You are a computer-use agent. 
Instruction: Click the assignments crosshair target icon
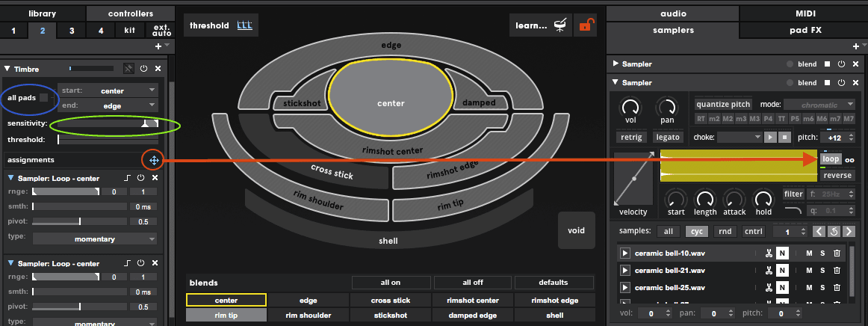pos(152,160)
